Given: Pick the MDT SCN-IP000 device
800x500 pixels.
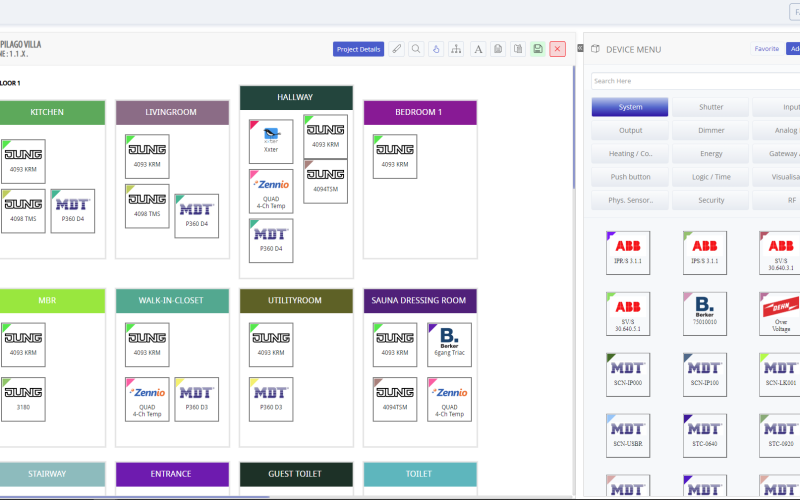Looking at the screenshot, I should point(628,374).
